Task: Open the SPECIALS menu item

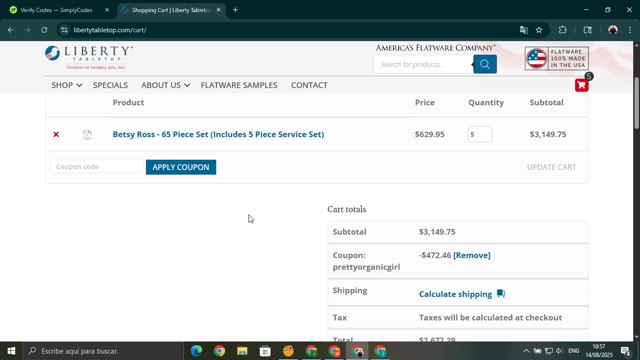Action: [x=110, y=85]
